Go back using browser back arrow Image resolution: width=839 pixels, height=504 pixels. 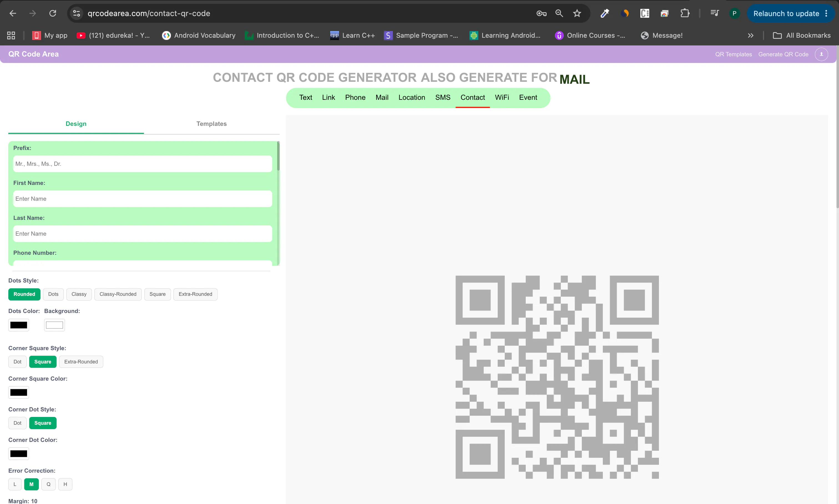(x=13, y=13)
